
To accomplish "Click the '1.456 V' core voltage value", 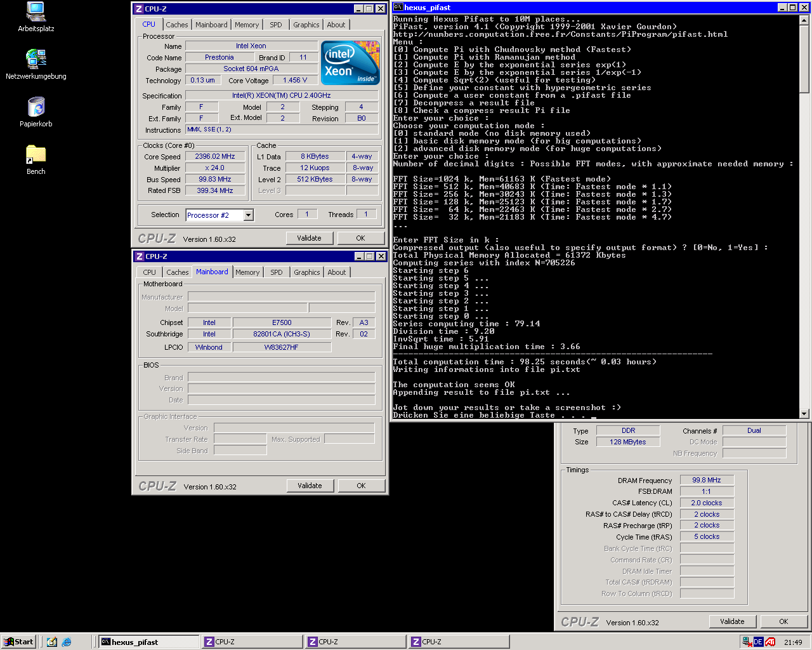I will pos(295,80).
